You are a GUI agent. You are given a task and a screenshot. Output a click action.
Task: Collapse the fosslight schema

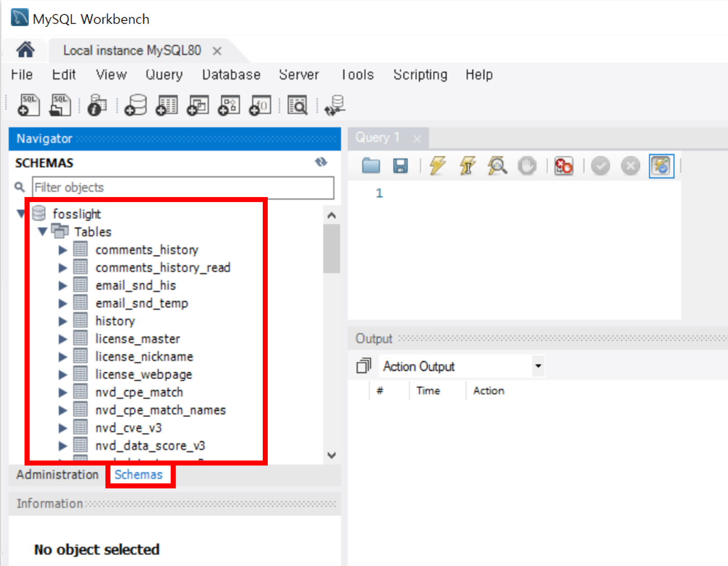[21, 213]
